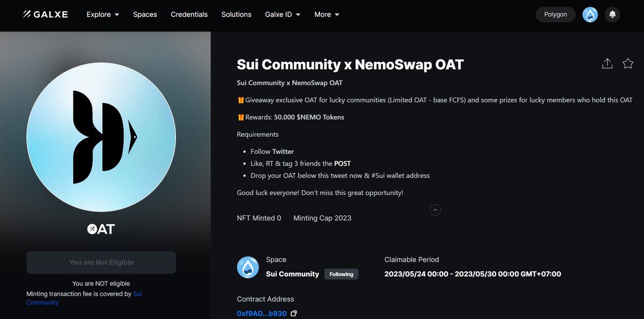Open the Sui Community space avatar
This screenshot has width=644, height=319.
click(248, 267)
